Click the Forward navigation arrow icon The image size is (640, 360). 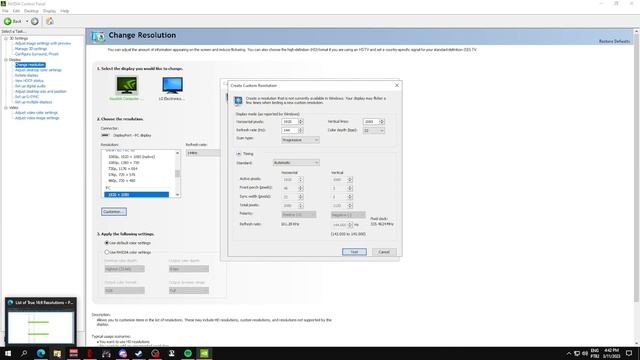35,21
